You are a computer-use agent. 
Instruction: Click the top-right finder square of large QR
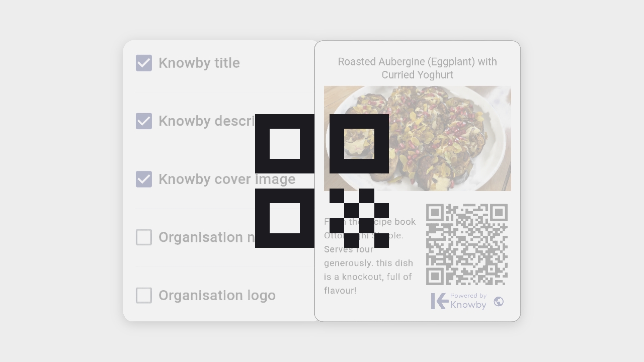point(359,144)
